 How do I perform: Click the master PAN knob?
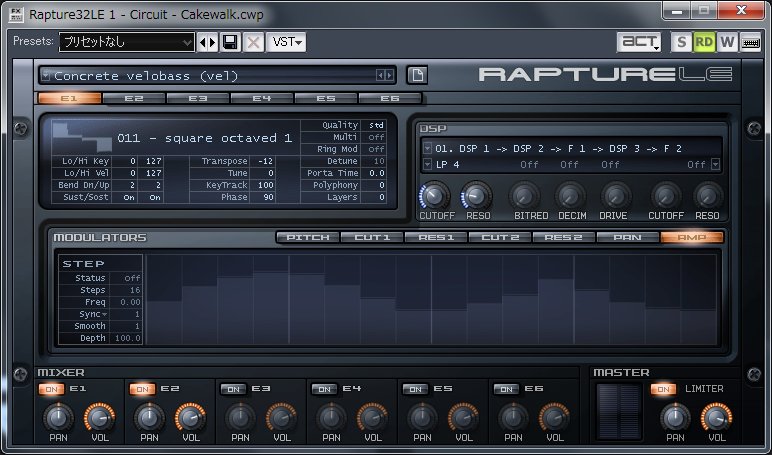[675, 417]
